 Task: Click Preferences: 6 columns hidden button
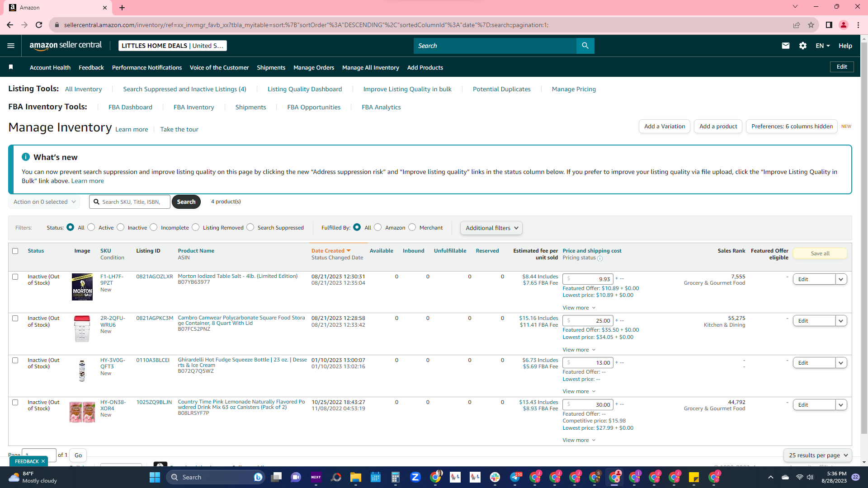click(792, 126)
